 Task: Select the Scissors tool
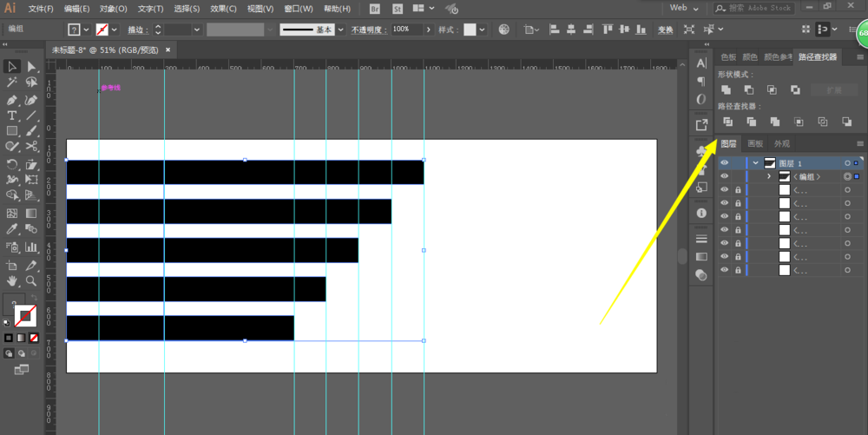click(x=31, y=147)
